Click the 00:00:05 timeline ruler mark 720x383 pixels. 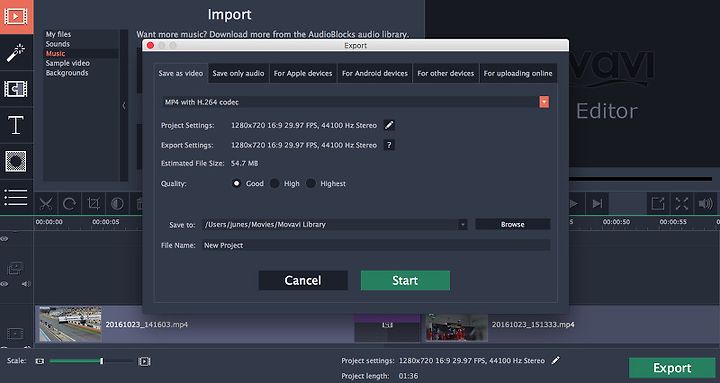click(106, 222)
